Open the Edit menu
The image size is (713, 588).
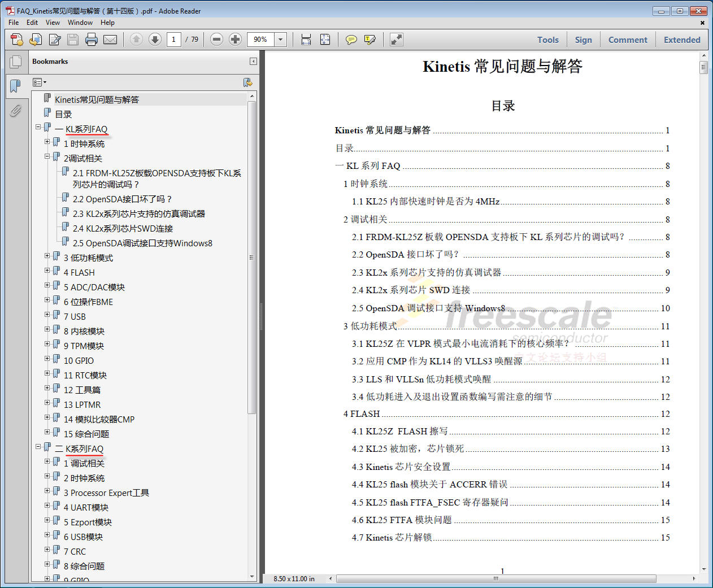click(x=32, y=23)
